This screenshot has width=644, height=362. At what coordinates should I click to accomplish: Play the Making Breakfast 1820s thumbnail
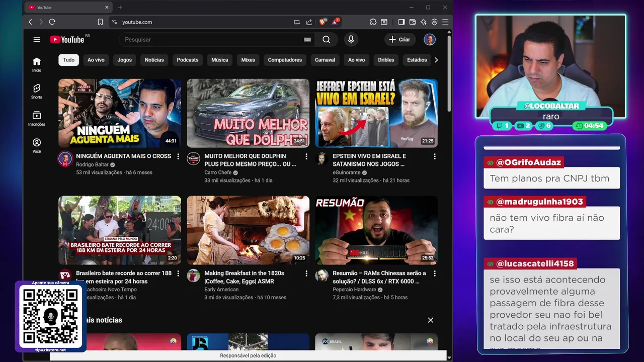248,230
